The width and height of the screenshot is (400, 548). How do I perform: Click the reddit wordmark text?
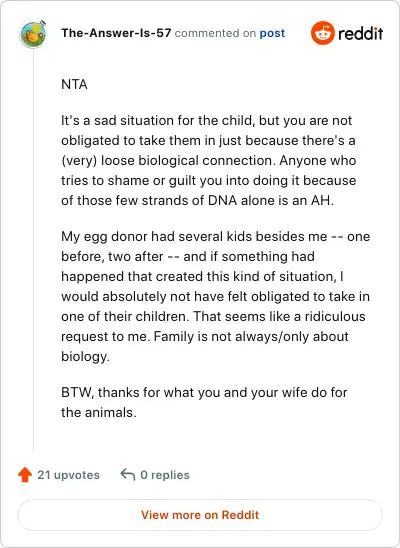361,34
